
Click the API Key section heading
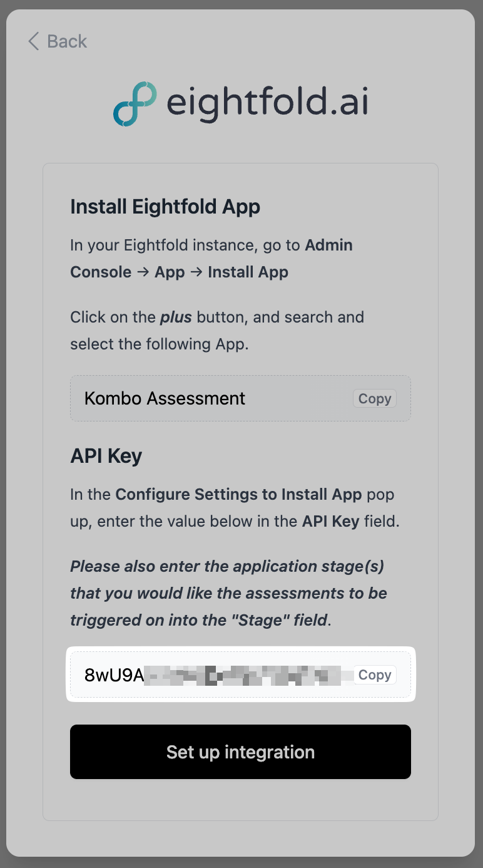[106, 456]
